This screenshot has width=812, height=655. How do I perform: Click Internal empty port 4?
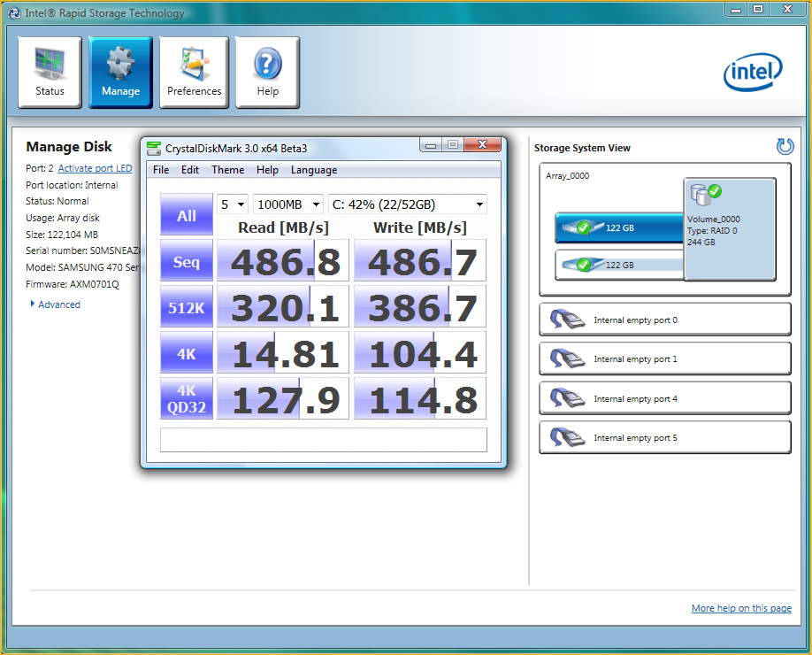(665, 398)
